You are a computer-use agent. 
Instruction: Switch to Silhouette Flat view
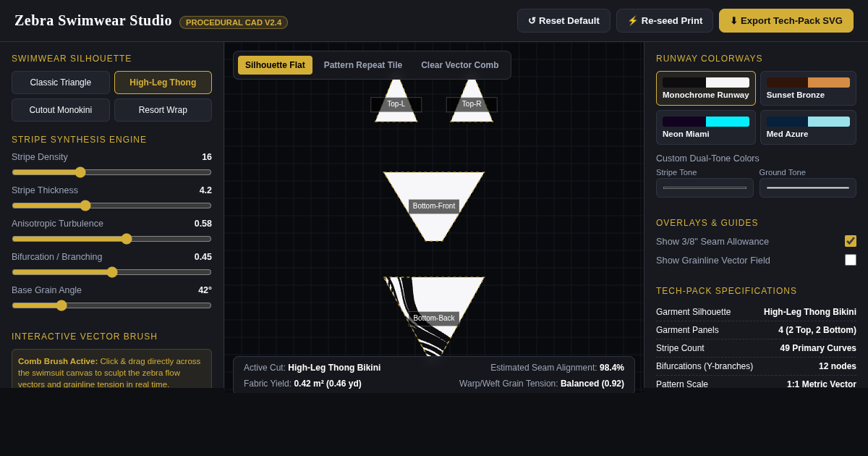(275, 65)
